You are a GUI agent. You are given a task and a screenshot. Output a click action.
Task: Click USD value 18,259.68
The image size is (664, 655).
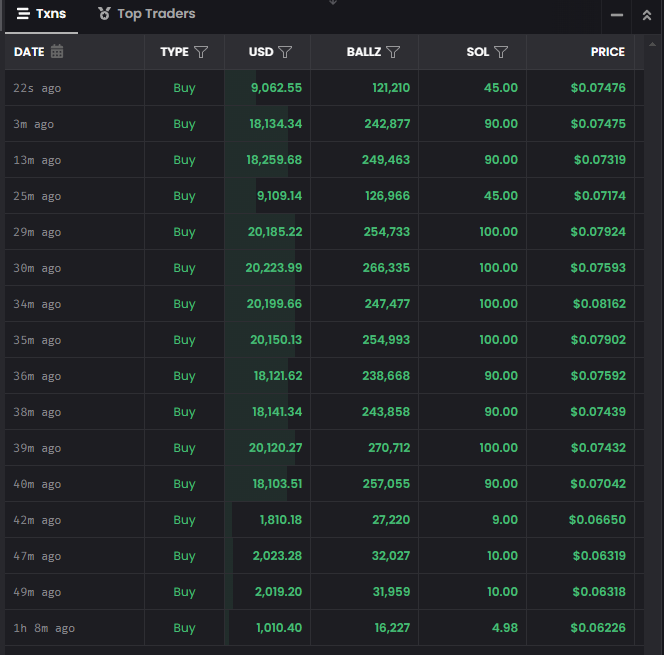tap(274, 160)
